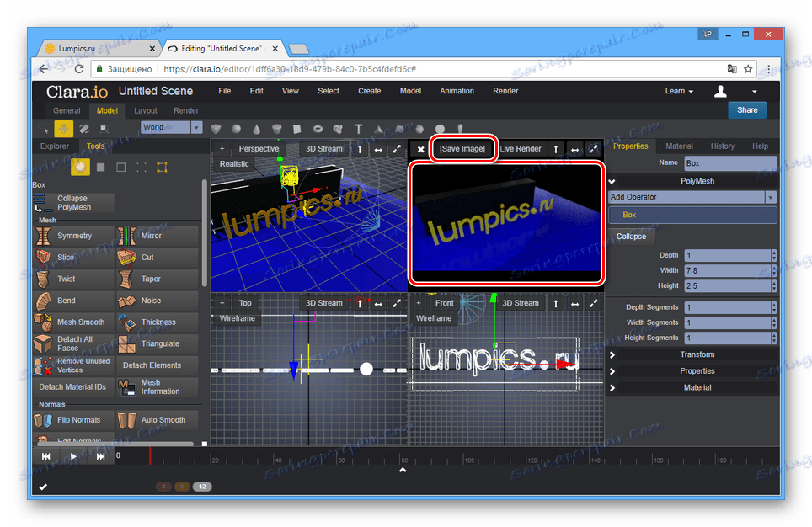
Task: Create a box primitive from toolbar
Action: click(x=216, y=129)
